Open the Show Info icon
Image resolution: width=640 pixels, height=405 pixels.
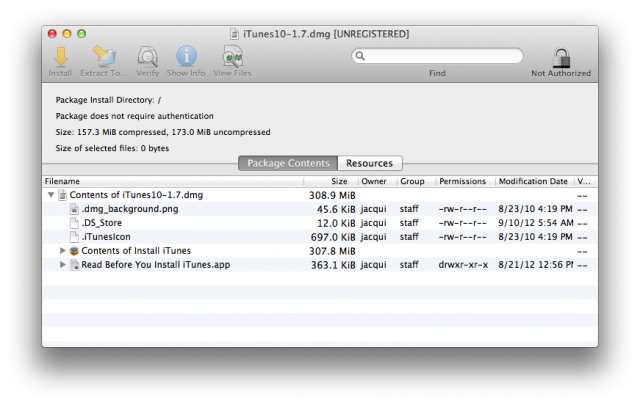pyautogui.click(x=186, y=56)
